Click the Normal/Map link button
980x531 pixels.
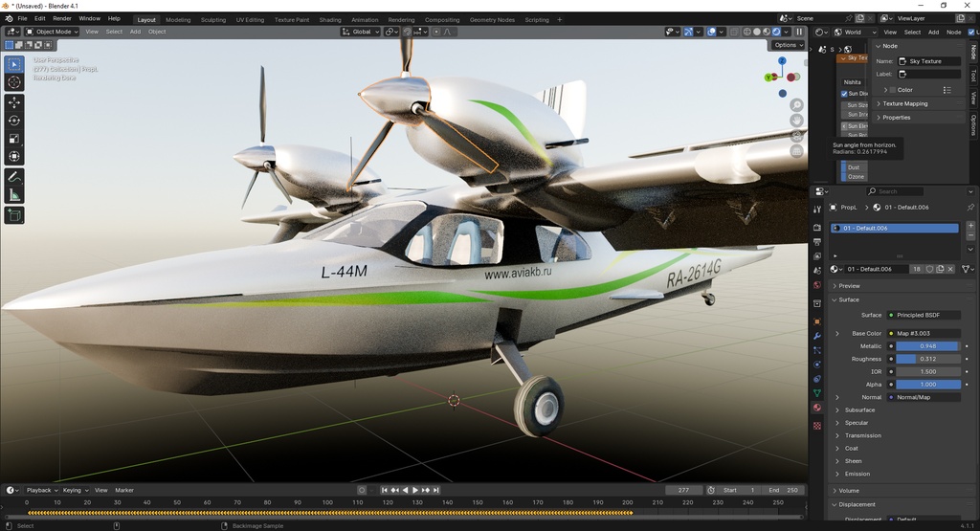pos(924,397)
